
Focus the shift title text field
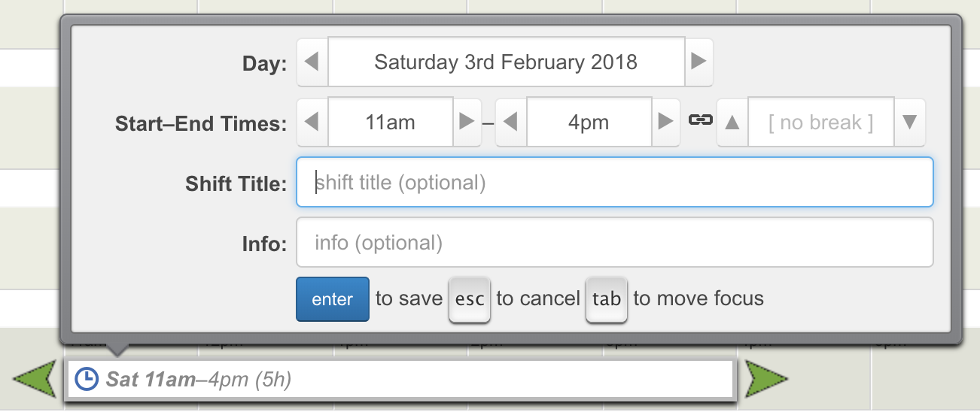[x=614, y=182]
